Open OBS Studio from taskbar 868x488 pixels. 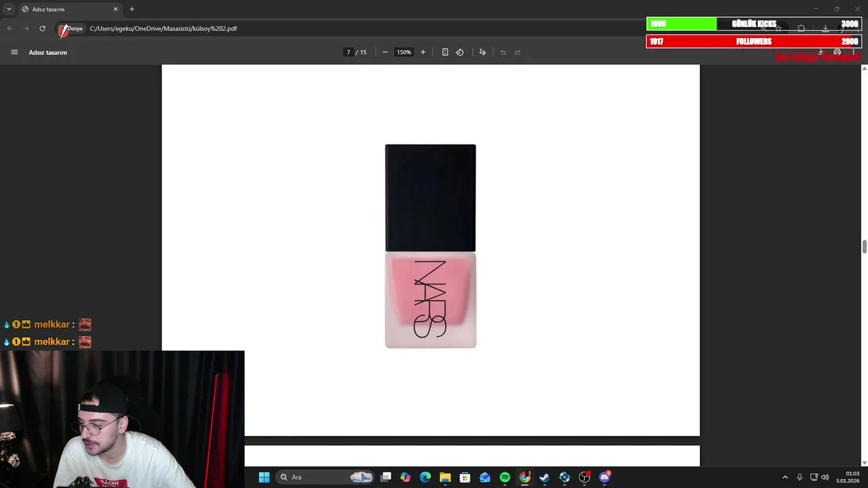pos(585,477)
